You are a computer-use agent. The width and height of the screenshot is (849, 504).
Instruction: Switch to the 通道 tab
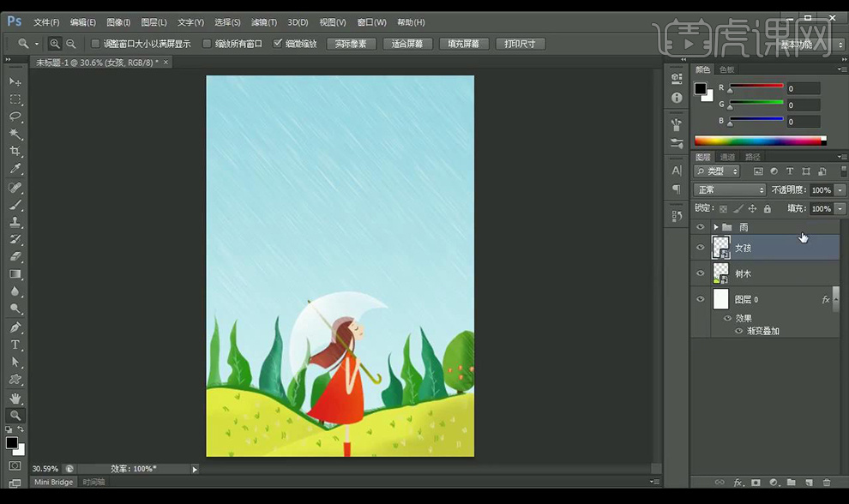pyautogui.click(x=727, y=157)
